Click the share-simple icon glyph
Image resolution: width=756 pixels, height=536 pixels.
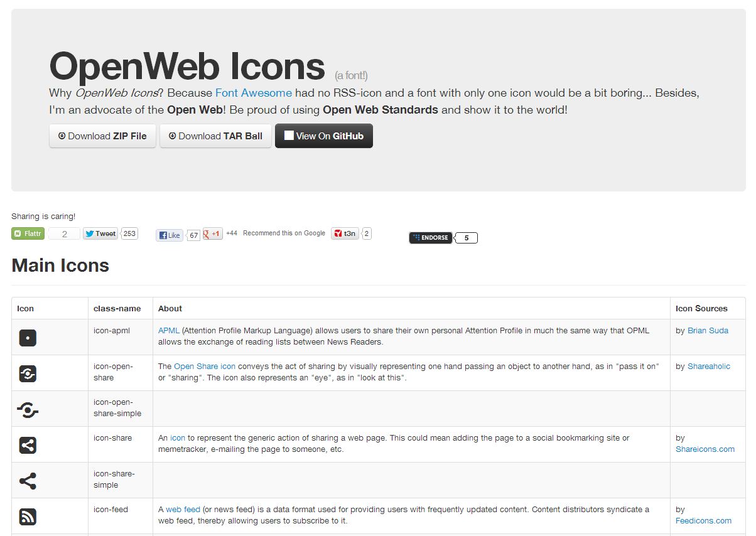tap(28, 481)
